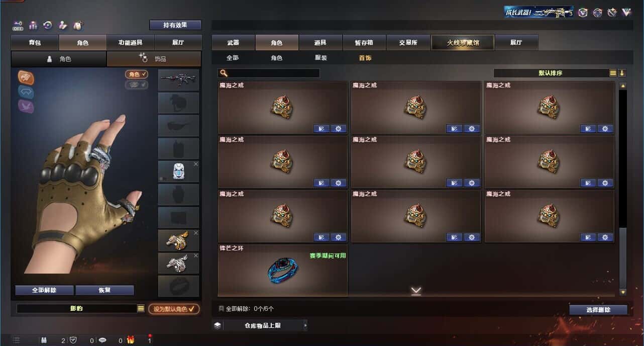Click the descending sort arrow icon

[622, 73]
